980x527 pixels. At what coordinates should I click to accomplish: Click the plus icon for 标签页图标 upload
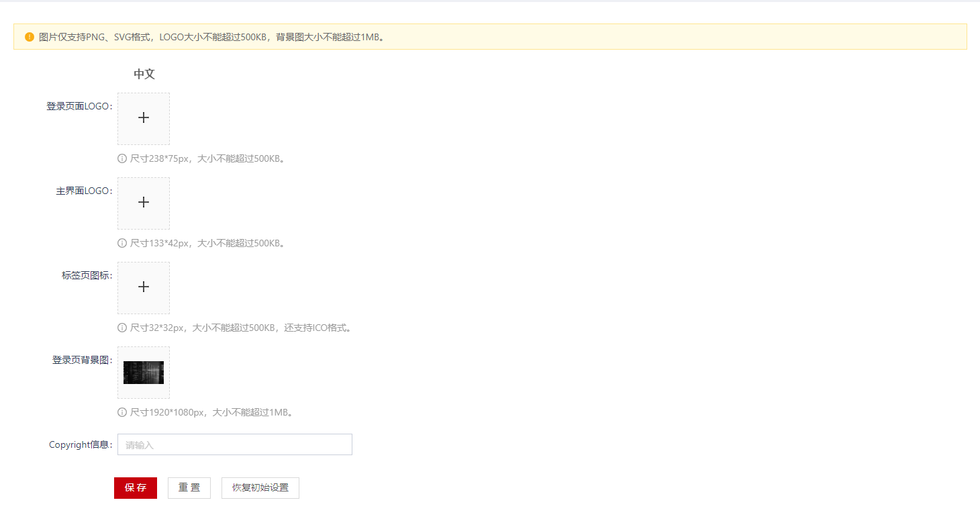click(x=143, y=287)
